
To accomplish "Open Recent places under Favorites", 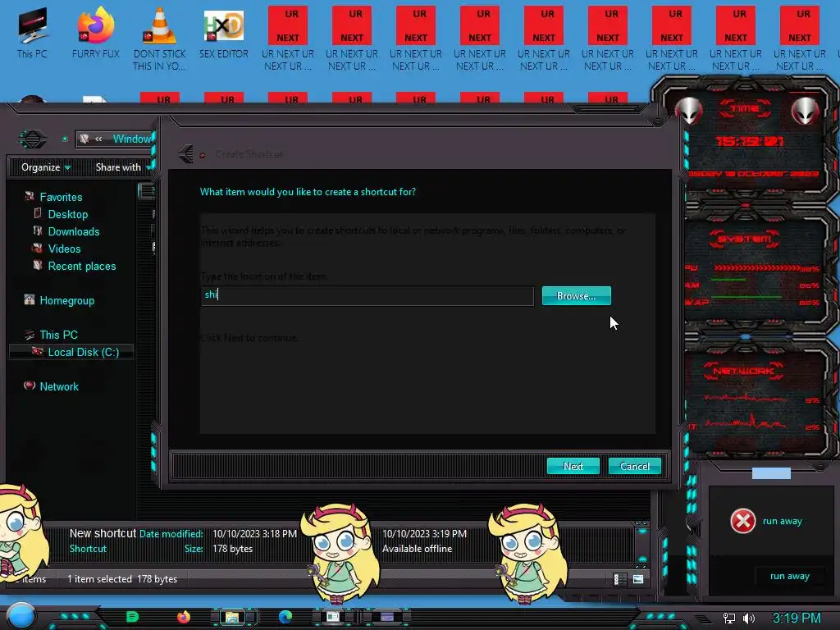I will (x=81, y=267).
